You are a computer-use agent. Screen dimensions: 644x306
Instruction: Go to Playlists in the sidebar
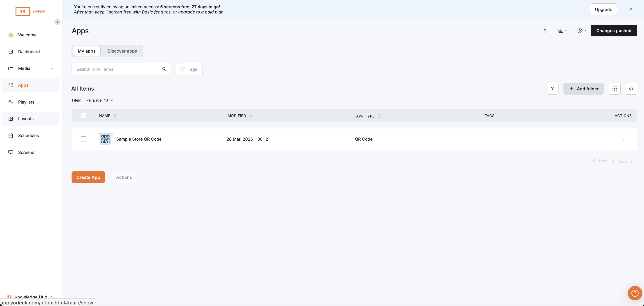[x=26, y=102]
